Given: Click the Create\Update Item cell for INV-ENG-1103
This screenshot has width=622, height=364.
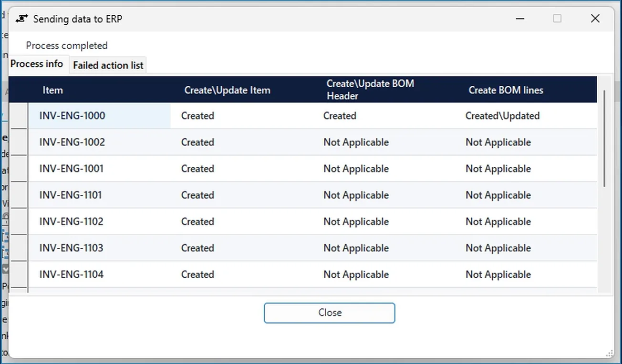Looking at the screenshot, I should [x=241, y=248].
